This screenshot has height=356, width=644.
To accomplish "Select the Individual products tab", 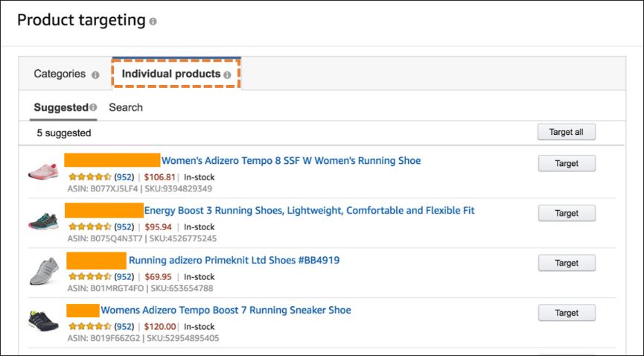I will pyautogui.click(x=171, y=74).
